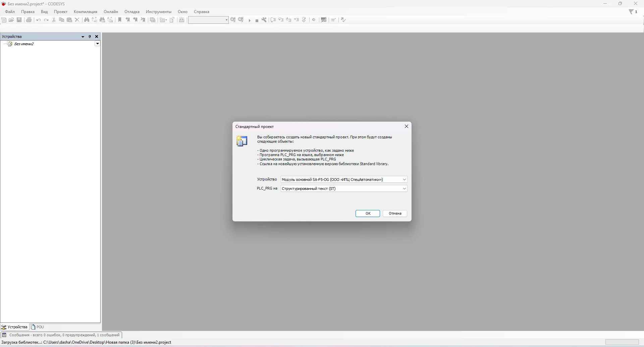The height and width of the screenshot is (347, 644).
Task: Click the Copy toolbar icon
Action: click(x=61, y=20)
